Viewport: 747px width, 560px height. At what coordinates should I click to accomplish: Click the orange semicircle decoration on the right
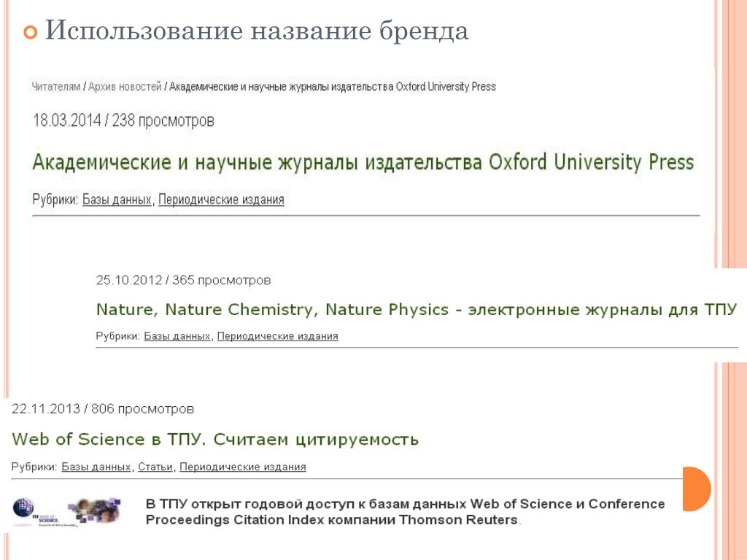[x=697, y=489]
